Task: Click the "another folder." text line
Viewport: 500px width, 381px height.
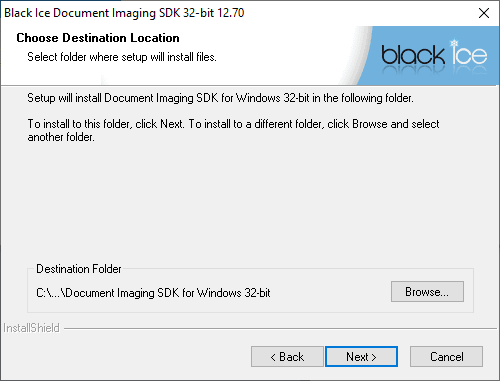Action: (x=61, y=137)
